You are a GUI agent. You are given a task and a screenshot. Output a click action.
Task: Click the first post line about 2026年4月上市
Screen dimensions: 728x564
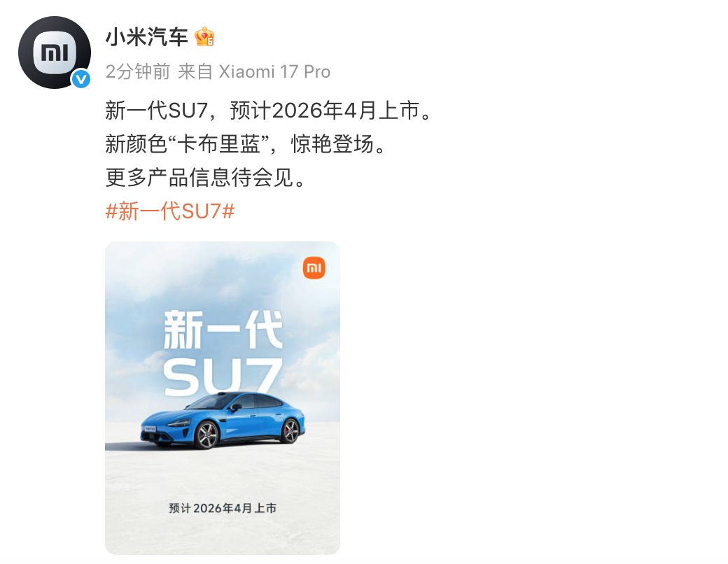[269, 111]
